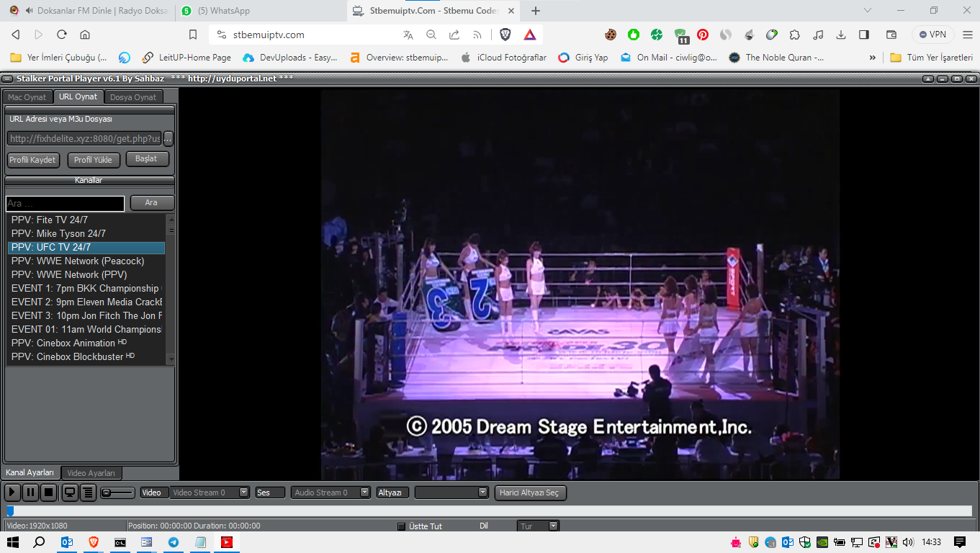
Task: Select channel PPV: WWE Network (PPV)
Action: 86,275
